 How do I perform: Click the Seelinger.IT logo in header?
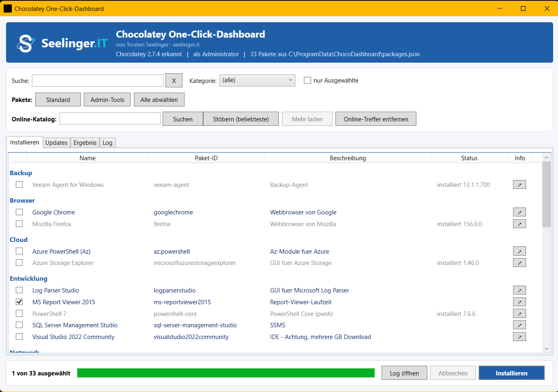(x=62, y=43)
